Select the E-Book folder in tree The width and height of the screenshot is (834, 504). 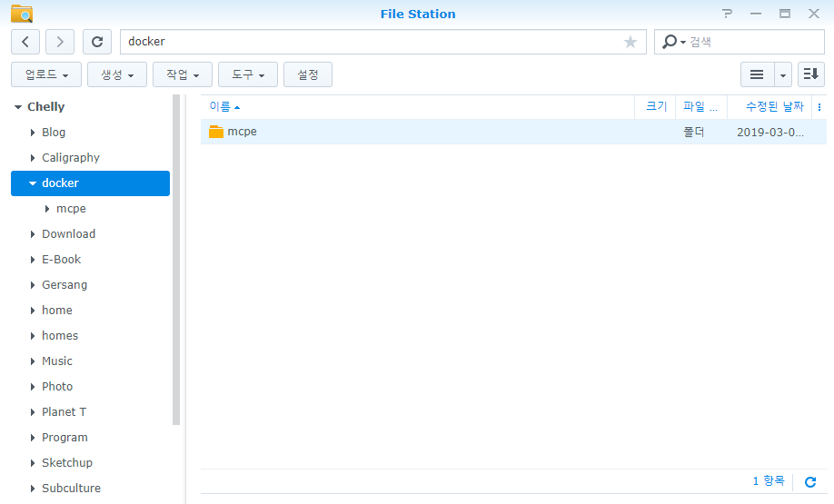click(x=61, y=260)
